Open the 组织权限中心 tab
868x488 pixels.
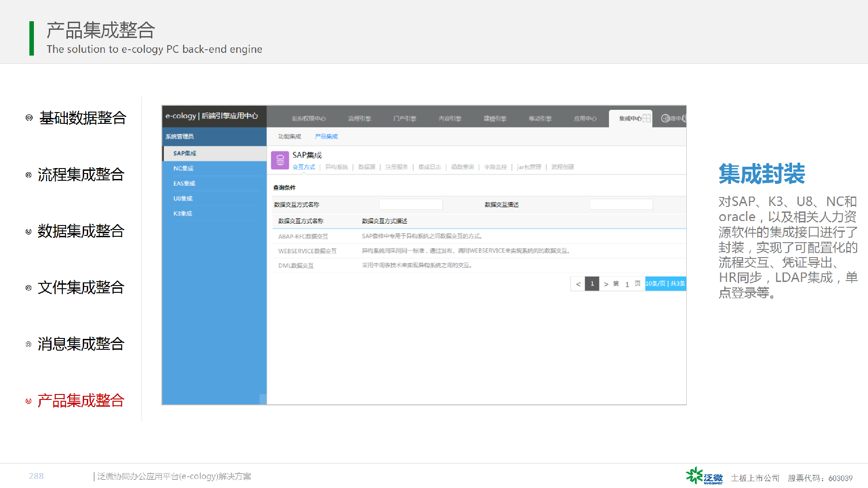click(x=309, y=118)
